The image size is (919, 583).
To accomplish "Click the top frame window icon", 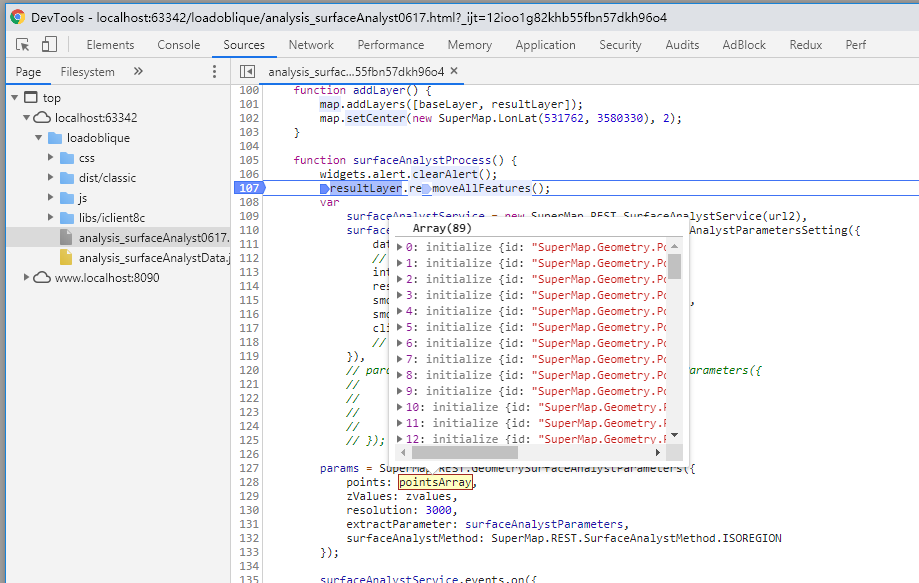I will tap(30, 97).
